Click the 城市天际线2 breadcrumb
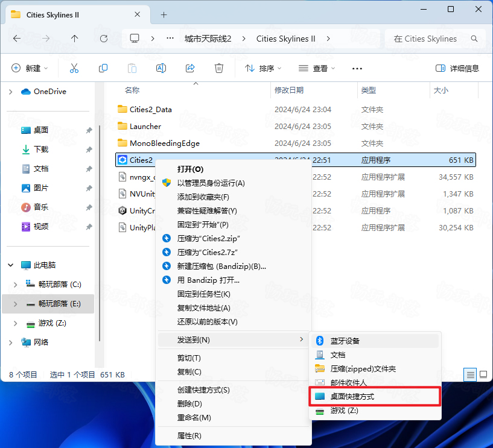This screenshot has width=493, height=448. coord(208,39)
